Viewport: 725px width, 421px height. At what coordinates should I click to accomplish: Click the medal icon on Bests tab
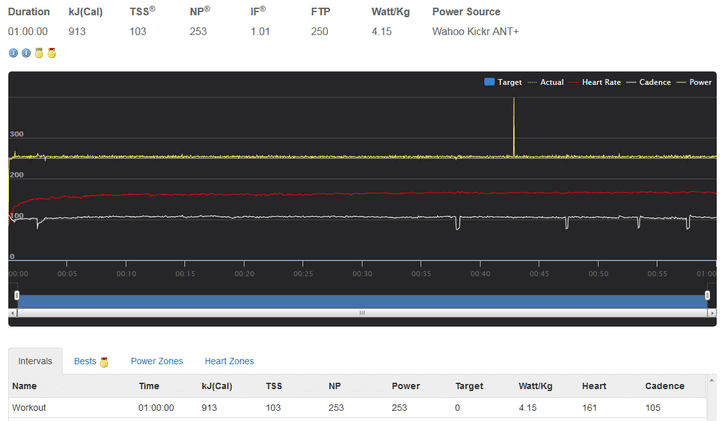(105, 362)
